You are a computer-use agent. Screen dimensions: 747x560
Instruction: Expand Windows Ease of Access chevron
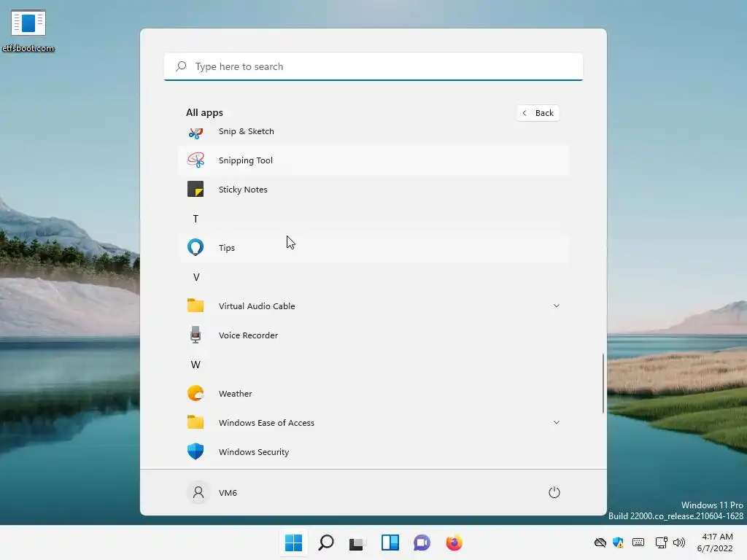tap(556, 422)
